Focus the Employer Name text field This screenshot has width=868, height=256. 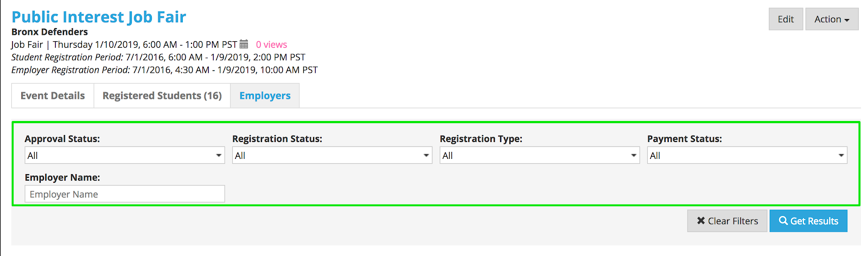124,194
